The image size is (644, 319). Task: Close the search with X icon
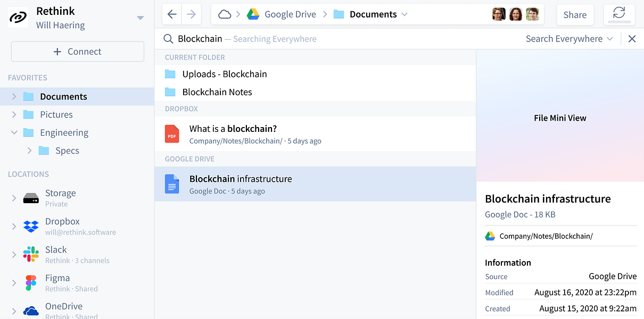[632, 39]
